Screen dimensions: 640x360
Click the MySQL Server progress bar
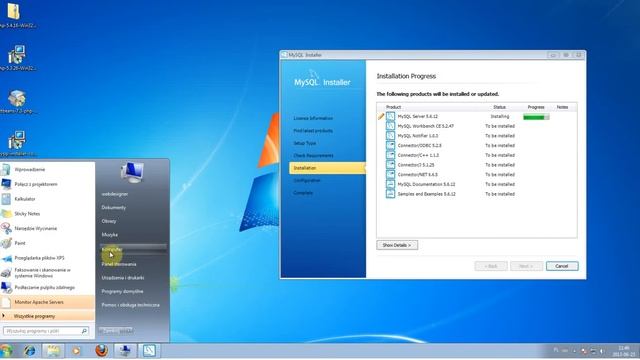tap(536, 117)
